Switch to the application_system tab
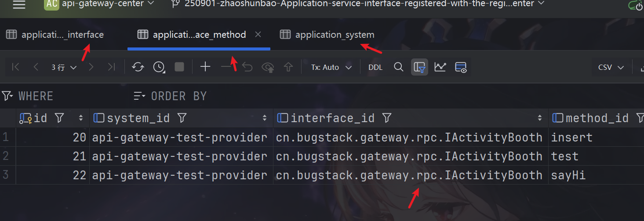The width and height of the screenshot is (644, 221). 335,35
